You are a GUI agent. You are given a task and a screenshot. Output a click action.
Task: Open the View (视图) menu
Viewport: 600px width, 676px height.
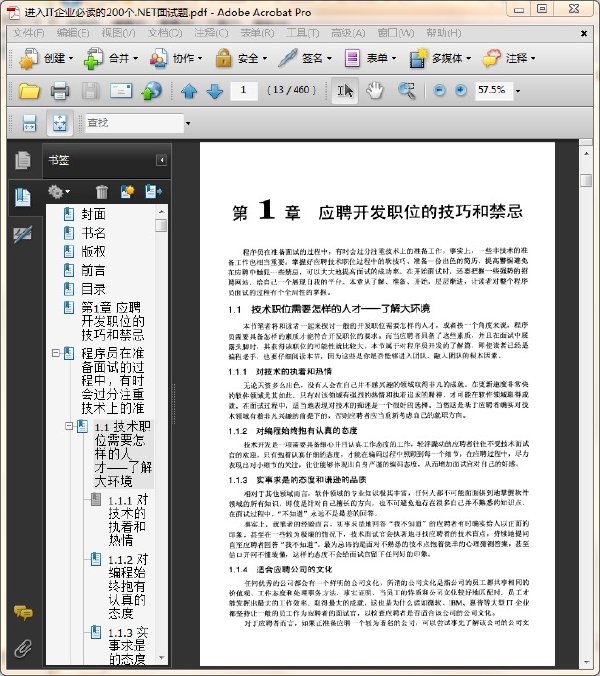coord(118,33)
